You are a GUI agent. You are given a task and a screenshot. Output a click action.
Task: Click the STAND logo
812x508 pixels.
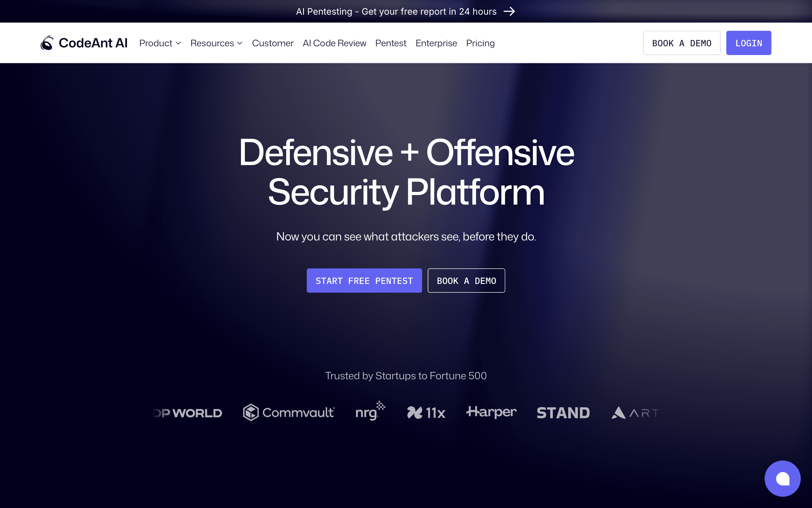tap(563, 413)
